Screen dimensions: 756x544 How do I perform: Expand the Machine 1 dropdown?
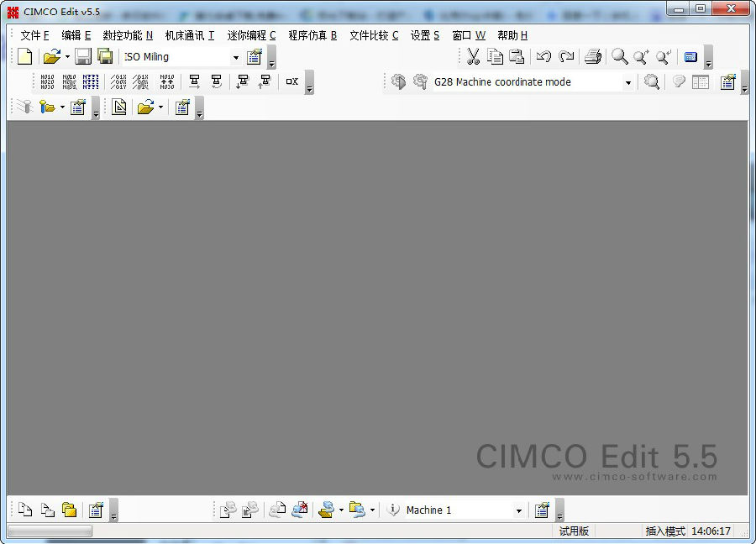click(519, 510)
